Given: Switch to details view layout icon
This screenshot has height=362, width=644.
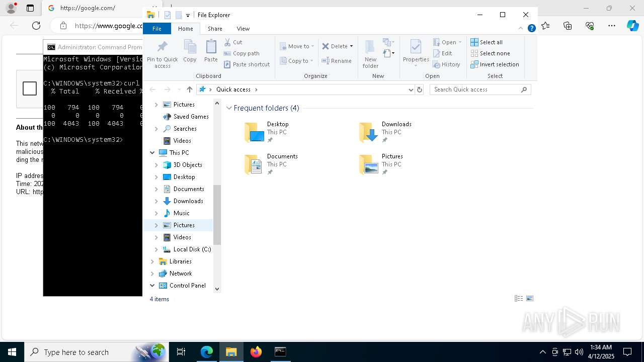Looking at the screenshot, I should 519,299.
